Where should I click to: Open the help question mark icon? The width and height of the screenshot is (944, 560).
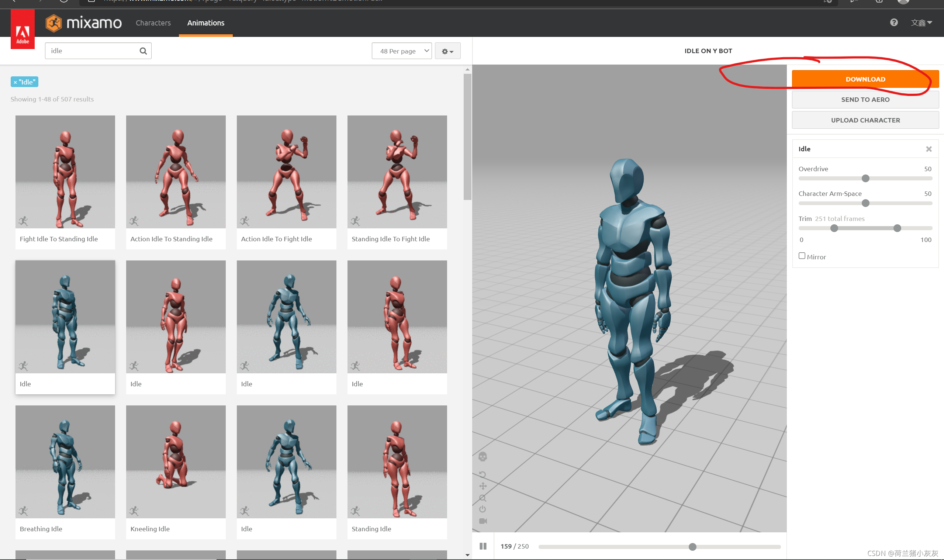(x=893, y=23)
